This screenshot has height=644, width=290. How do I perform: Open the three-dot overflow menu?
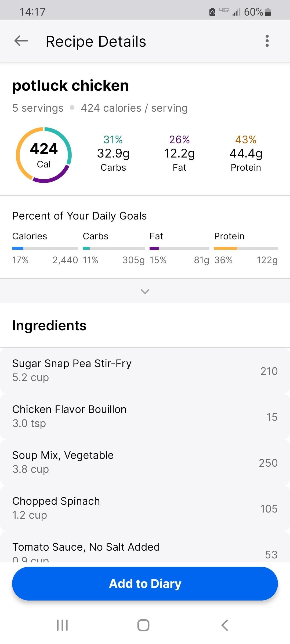[x=267, y=41]
